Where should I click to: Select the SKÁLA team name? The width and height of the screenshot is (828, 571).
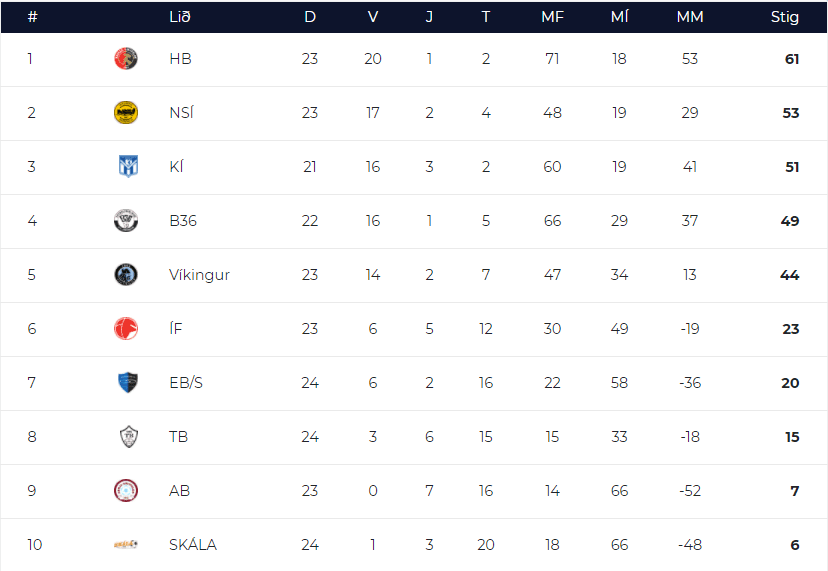pos(193,545)
